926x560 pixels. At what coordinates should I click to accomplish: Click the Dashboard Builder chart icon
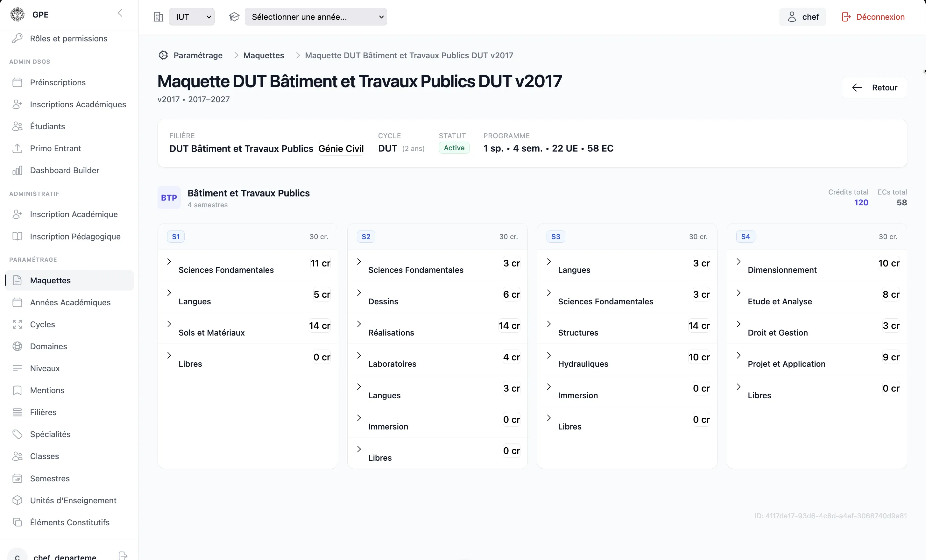(x=17, y=170)
